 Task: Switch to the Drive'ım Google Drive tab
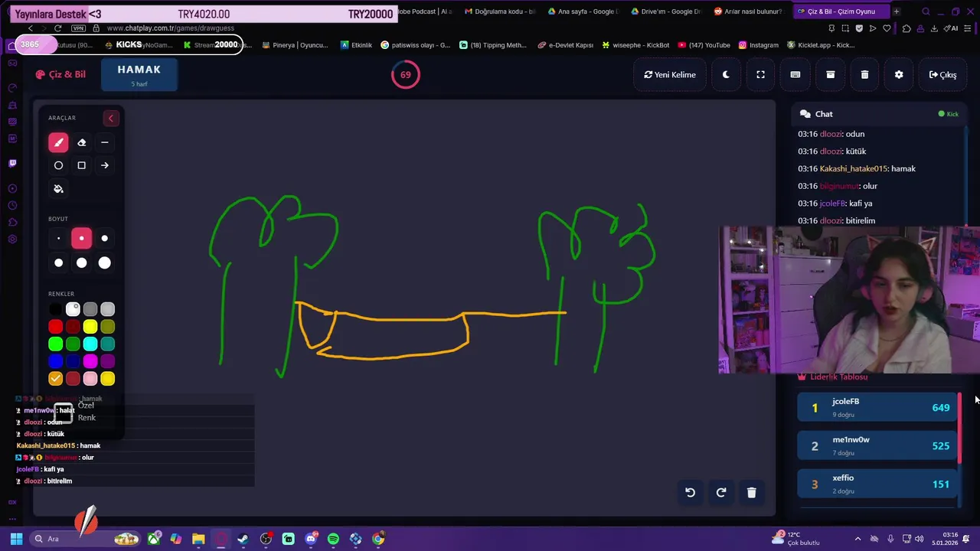point(665,11)
